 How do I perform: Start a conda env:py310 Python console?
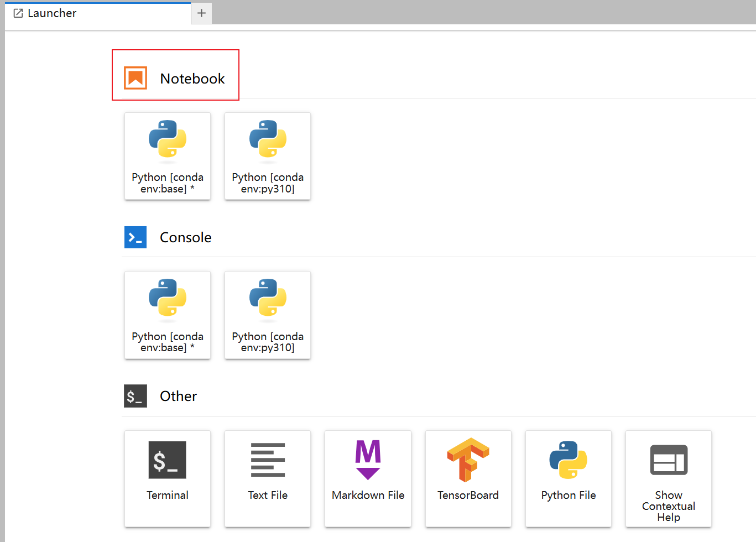pos(268,315)
